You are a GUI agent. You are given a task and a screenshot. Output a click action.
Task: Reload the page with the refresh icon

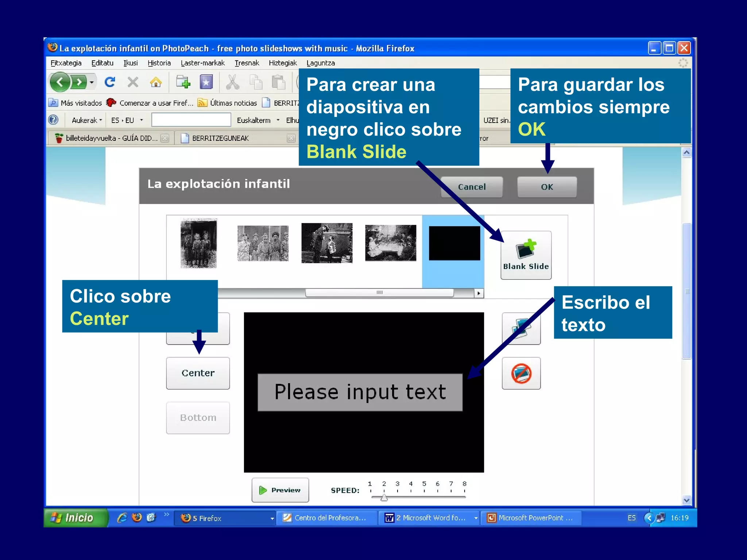point(110,82)
